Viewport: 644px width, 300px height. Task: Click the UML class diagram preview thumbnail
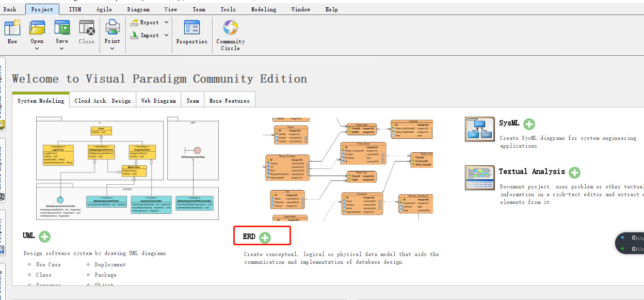point(127,168)
